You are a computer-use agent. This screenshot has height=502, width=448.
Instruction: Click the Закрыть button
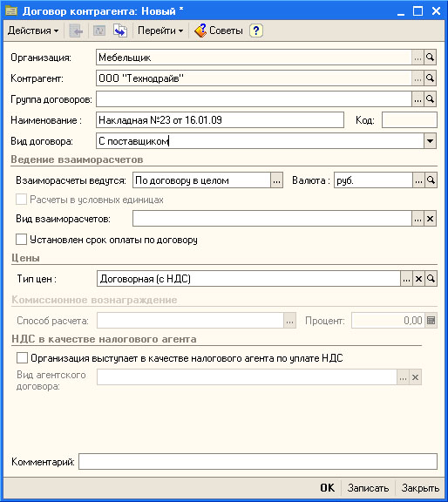(x=420, y=488)
